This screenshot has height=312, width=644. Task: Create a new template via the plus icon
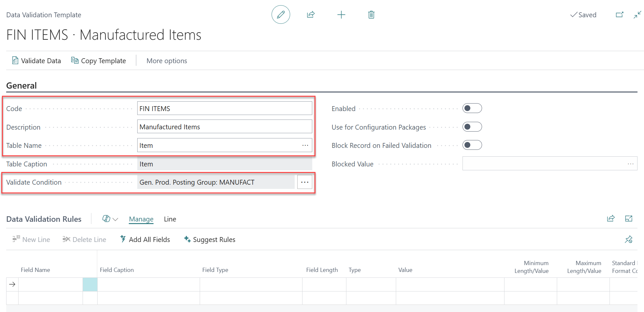click(x=341, y=15)
